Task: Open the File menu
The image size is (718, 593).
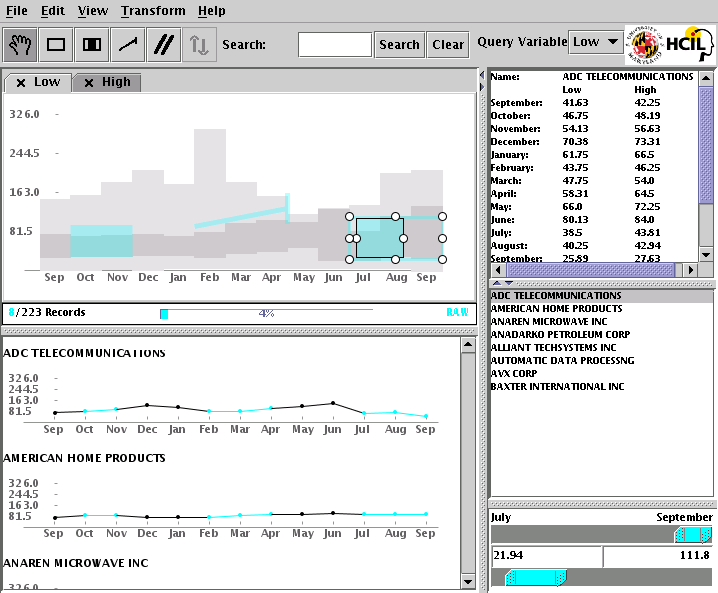Action: (17, 11)
